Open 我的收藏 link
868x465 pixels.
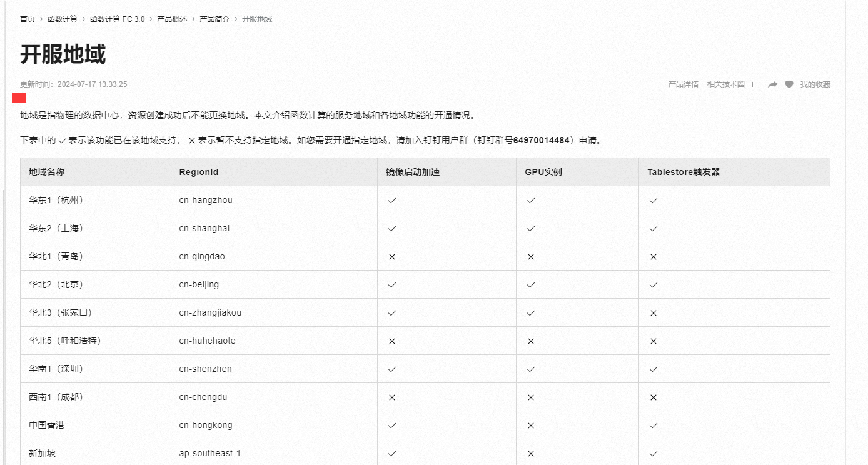tap(815, 84)
